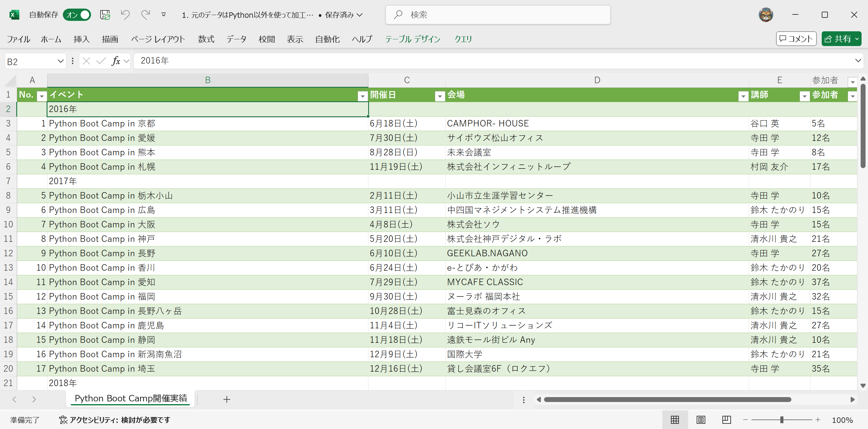868x429 pixels.
Task: Open filter dropdown for イベント column
Action: (x=363, y=96)
